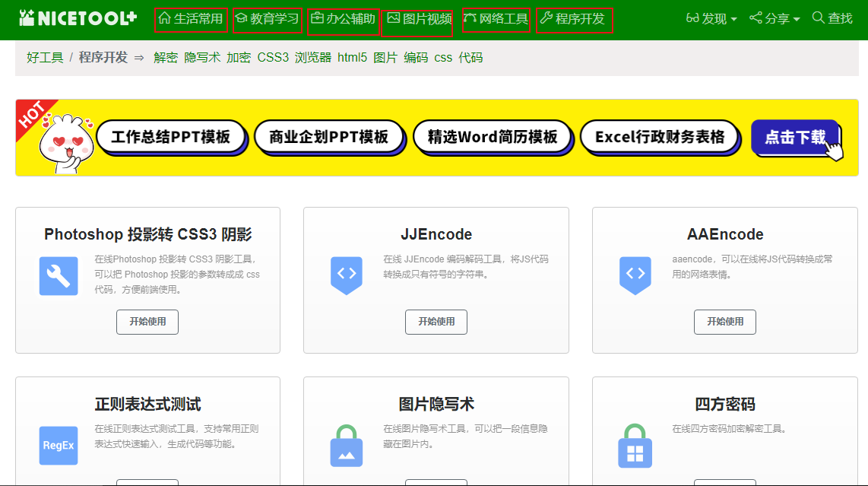Click the NICETOOL+ logo
This screenshot has height=486, width=868.
(78, 18)
